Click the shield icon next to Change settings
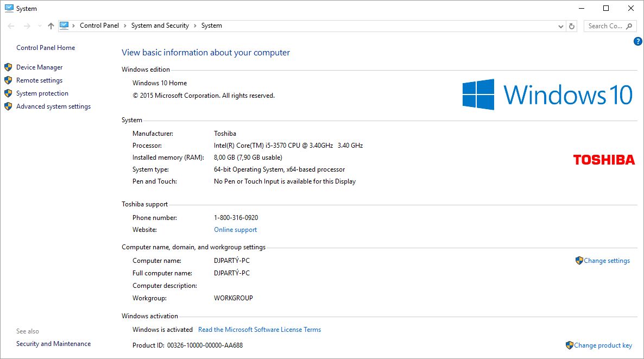This screenshot has height=359, width=644. click(x=579, y=261)
